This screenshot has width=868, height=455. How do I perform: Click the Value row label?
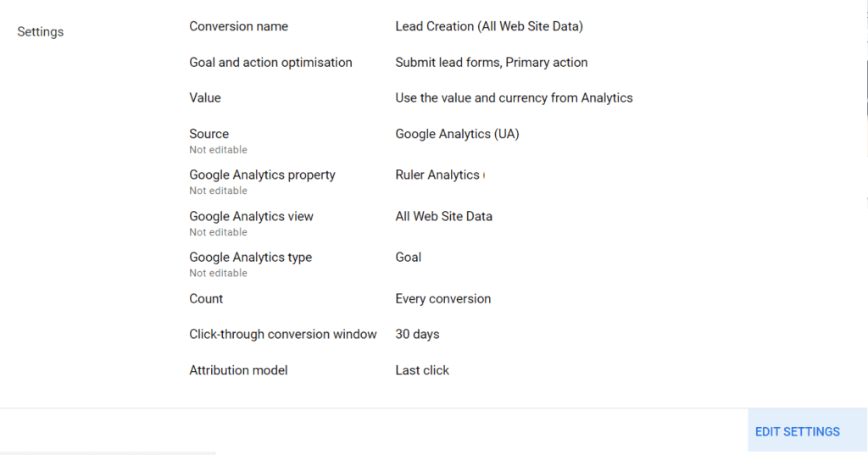[x=205, y=97]
